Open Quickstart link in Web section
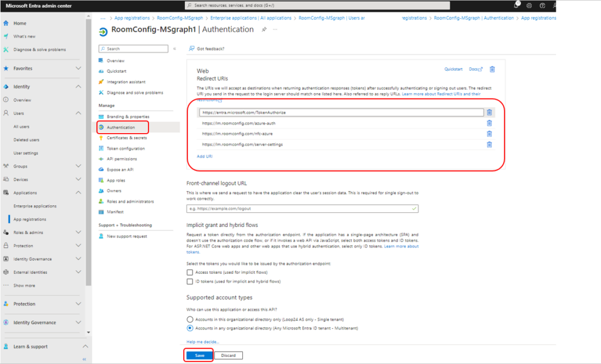Viewport: 601px width, 364px height. (454, 69)
